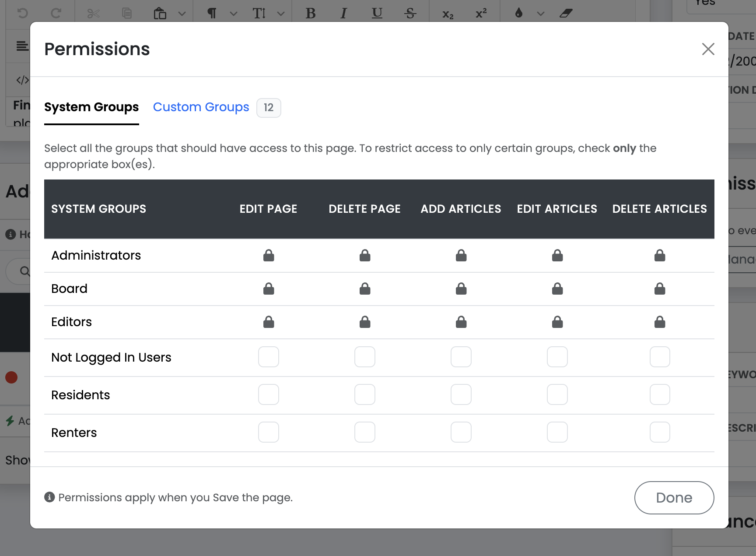756x556 pixels.
Task: Click the Paste clipboard icon
Action: [160, 13]
